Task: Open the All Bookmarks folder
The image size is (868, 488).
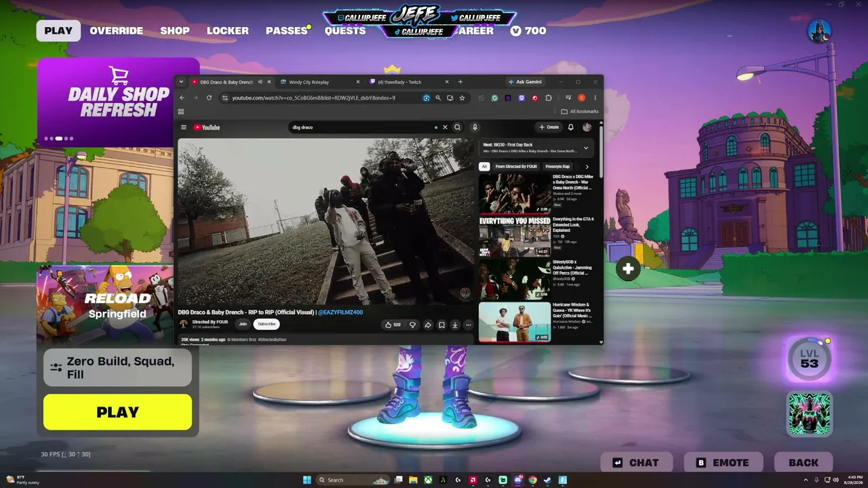Action: [x=580, y=111]
